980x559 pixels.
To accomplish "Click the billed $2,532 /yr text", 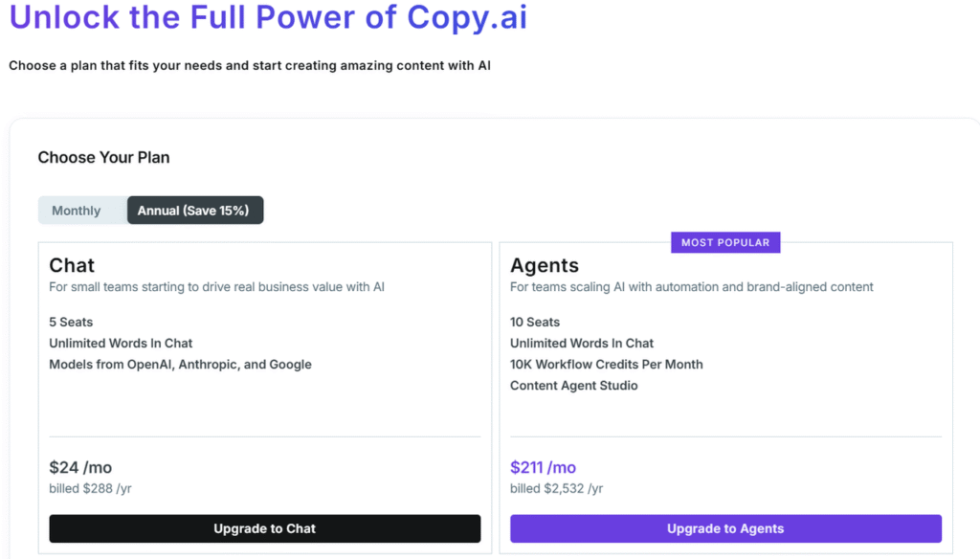I will [x=556, y=489].
